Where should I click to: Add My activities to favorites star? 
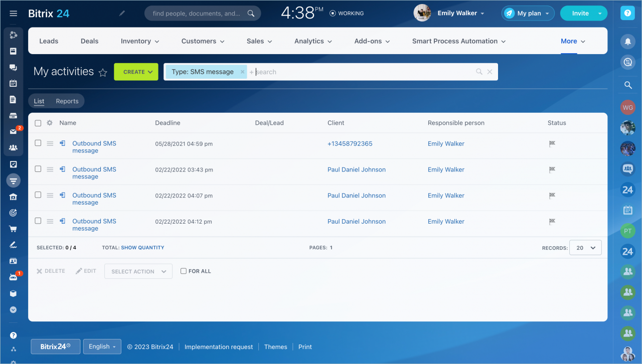(x=103, y=73)
